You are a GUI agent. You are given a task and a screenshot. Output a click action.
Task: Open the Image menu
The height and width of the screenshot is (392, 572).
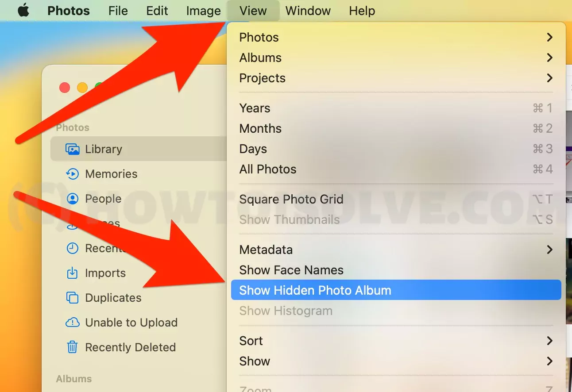click(204, 11)
